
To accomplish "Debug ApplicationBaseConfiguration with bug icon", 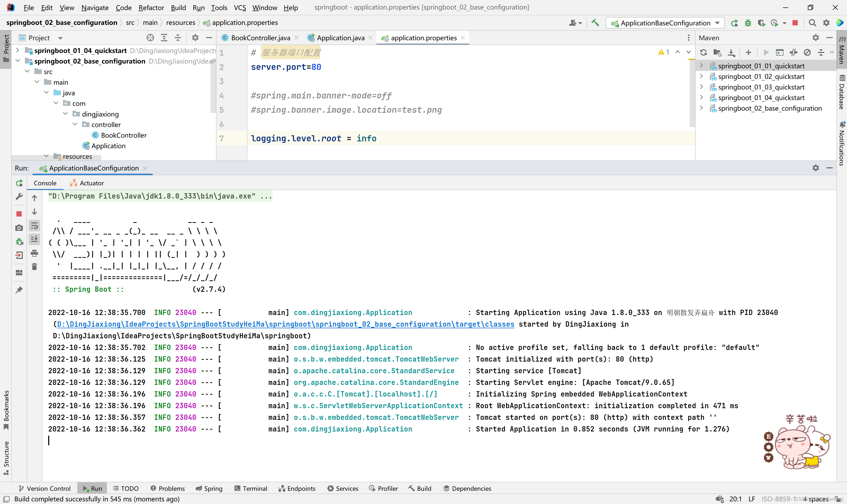I will (748, 23).
